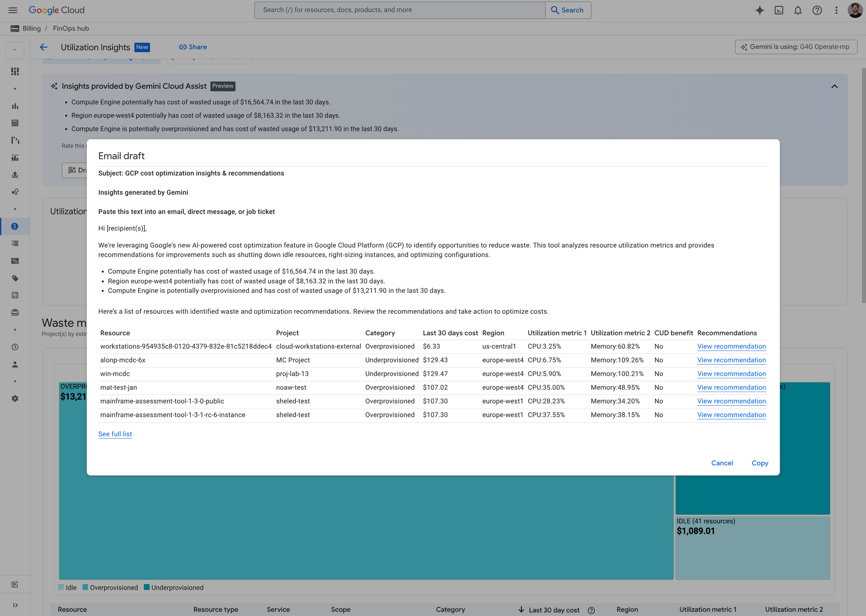Show help for Last 30 day cost
866x616 pixels.
591,610
